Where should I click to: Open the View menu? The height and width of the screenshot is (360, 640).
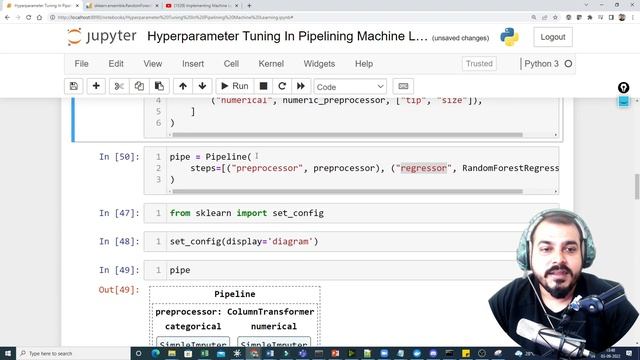point(153,64)
